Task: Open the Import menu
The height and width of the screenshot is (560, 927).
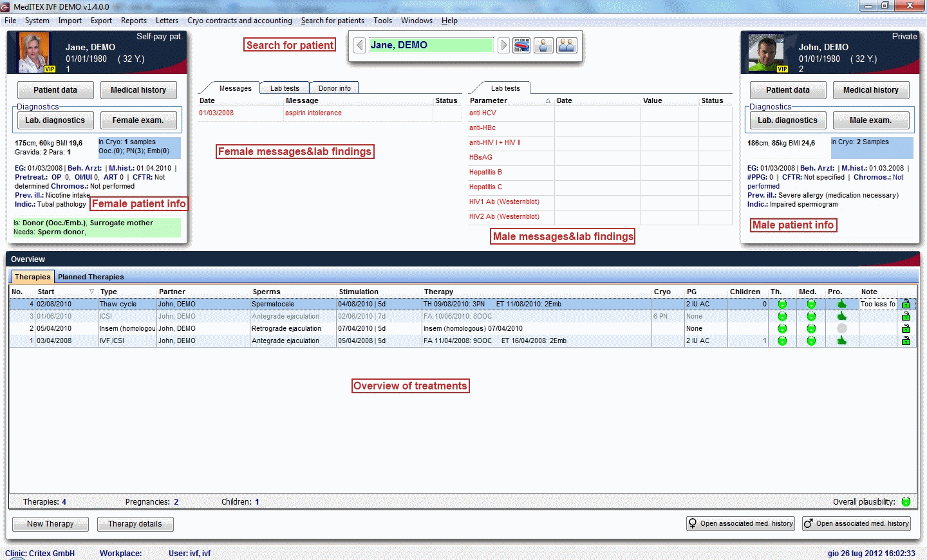Action: (70, 21)
